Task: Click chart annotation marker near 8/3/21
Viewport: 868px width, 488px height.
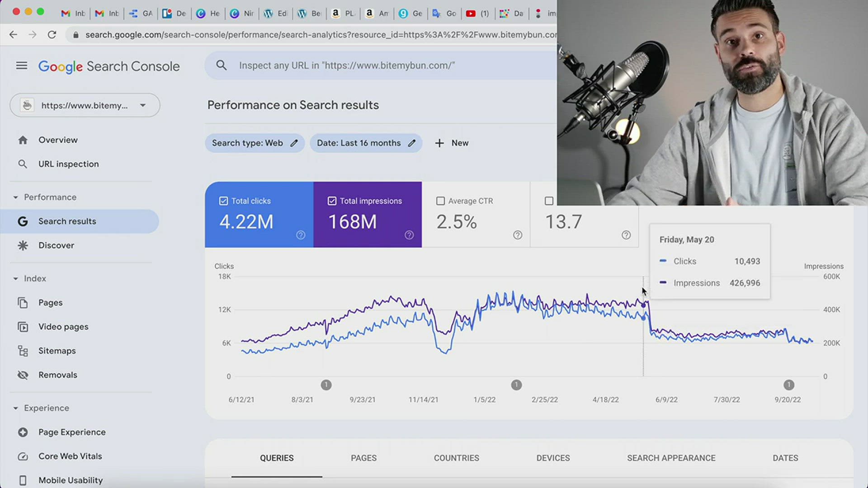Action: coord(326,385)
